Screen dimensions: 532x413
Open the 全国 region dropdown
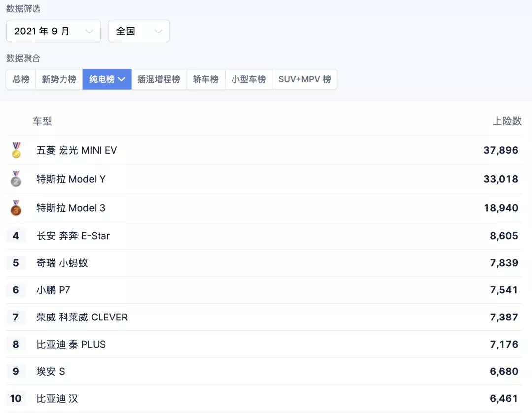click(139, 31)
